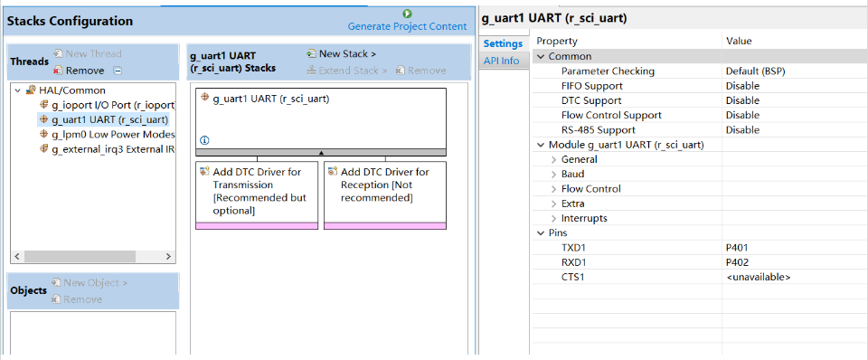Open the New Stack > menu
The height and width of the screenshot is (360, 868).
(x=347, y=53)
